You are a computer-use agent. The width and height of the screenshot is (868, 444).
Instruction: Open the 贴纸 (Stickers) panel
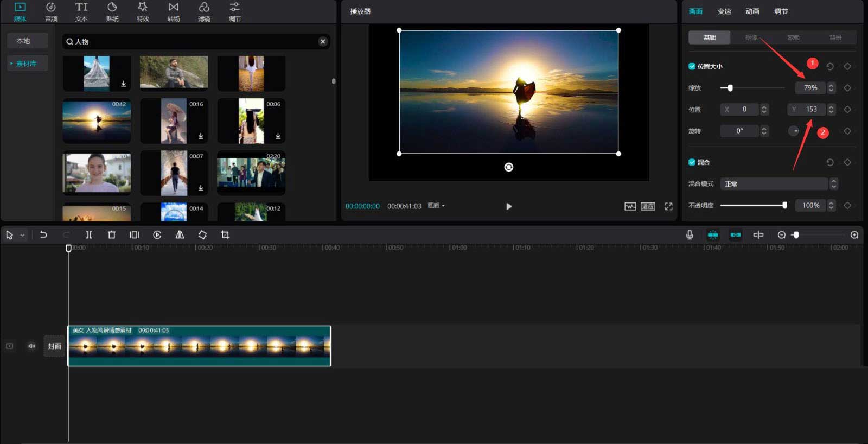click(x=112, y=11)
